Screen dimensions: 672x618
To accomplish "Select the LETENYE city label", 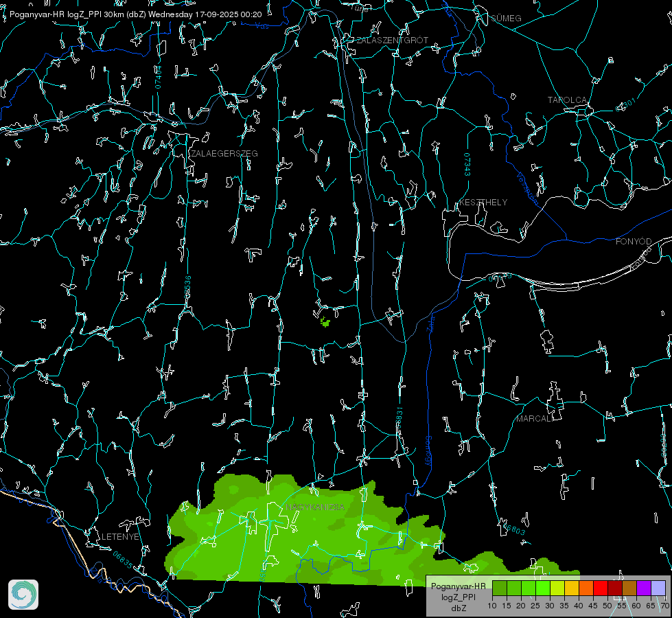I will (x=120, y=537).
